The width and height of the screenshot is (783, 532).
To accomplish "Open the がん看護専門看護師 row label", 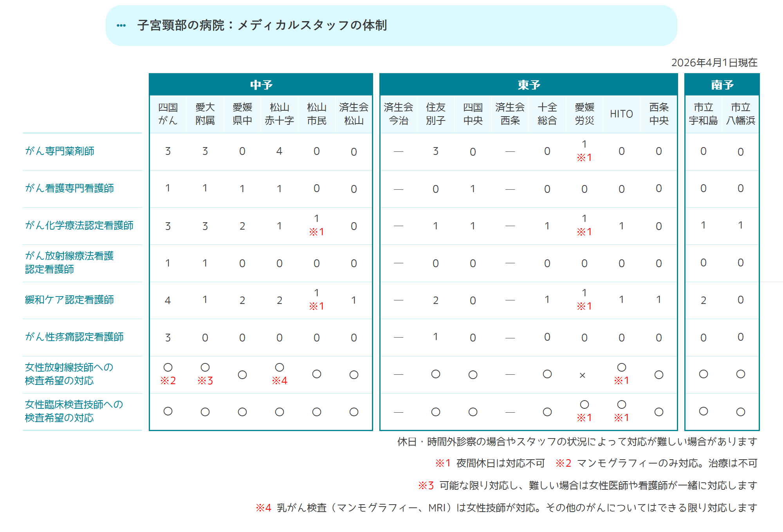I will point(69,188).
